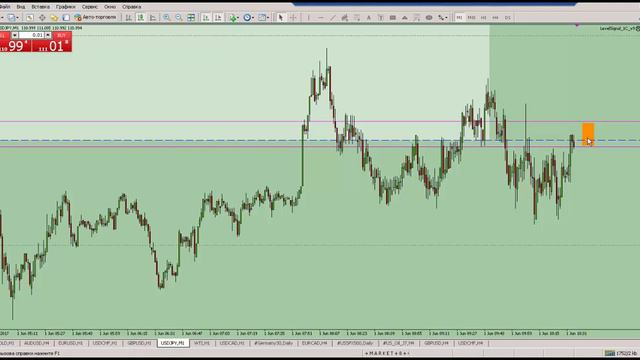Switch to the USDCHF,H4 chart tab
The image size is (640, 360).
tap(470, 343)
